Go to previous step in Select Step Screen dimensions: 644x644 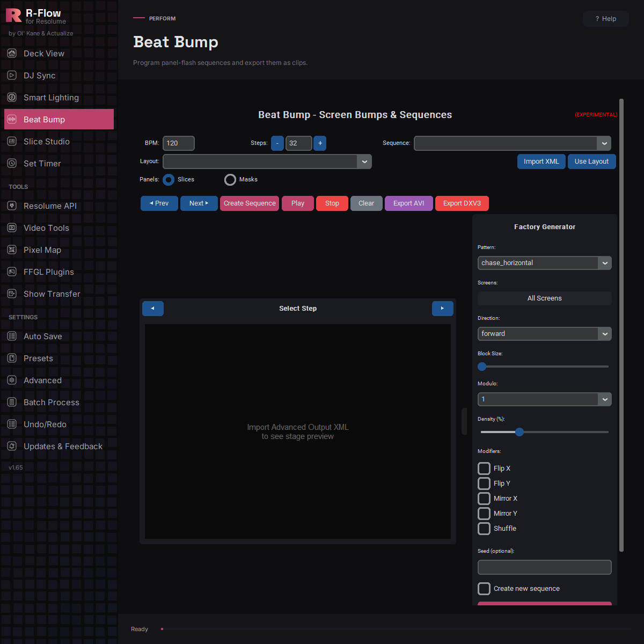(x=153, y=309)
